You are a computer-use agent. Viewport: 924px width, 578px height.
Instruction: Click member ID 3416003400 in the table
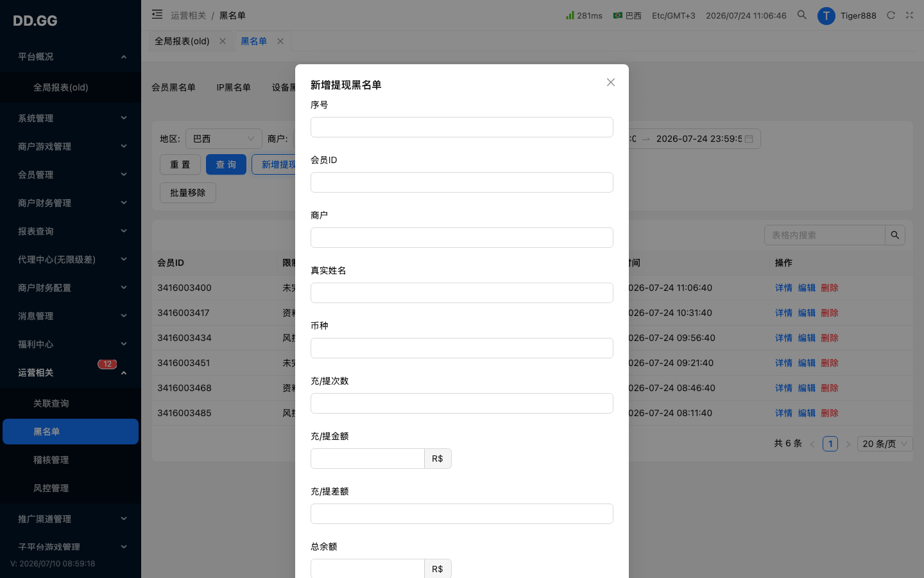184,288
